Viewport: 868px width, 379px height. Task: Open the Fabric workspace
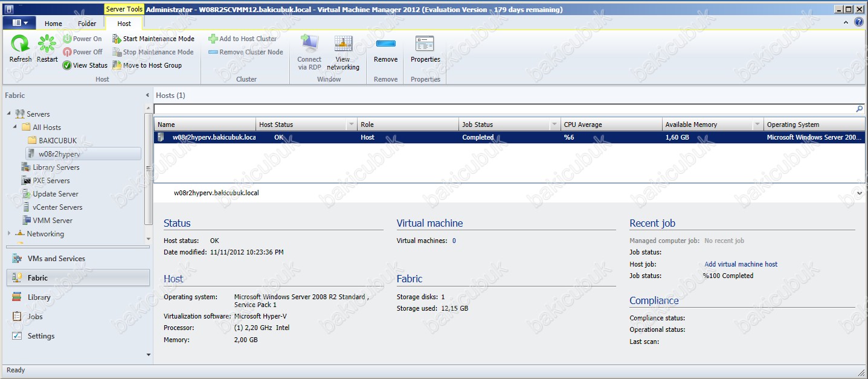click(78, 278)
